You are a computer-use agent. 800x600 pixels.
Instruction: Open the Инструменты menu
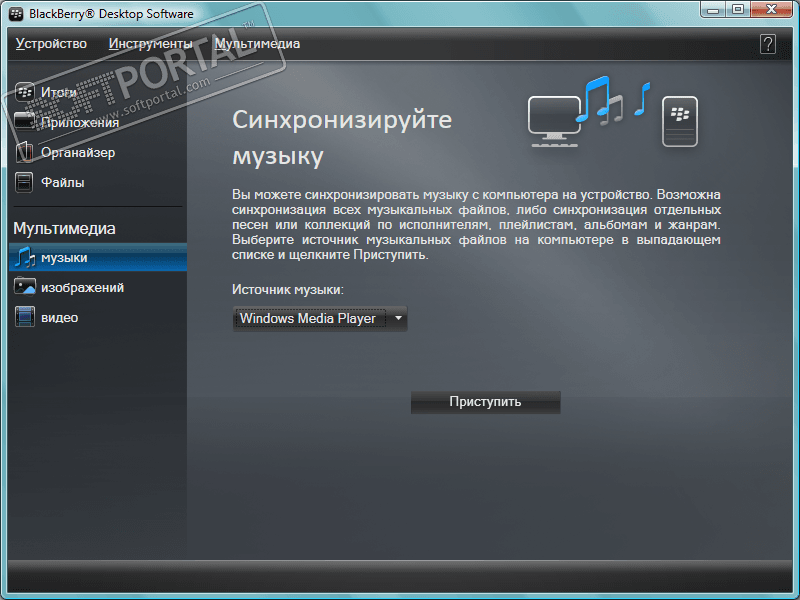[x=150, y=44]
